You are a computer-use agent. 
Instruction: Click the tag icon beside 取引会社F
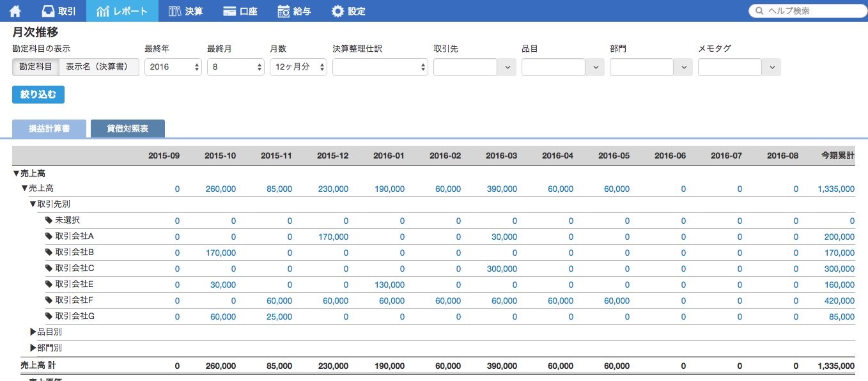pos(49,300)
